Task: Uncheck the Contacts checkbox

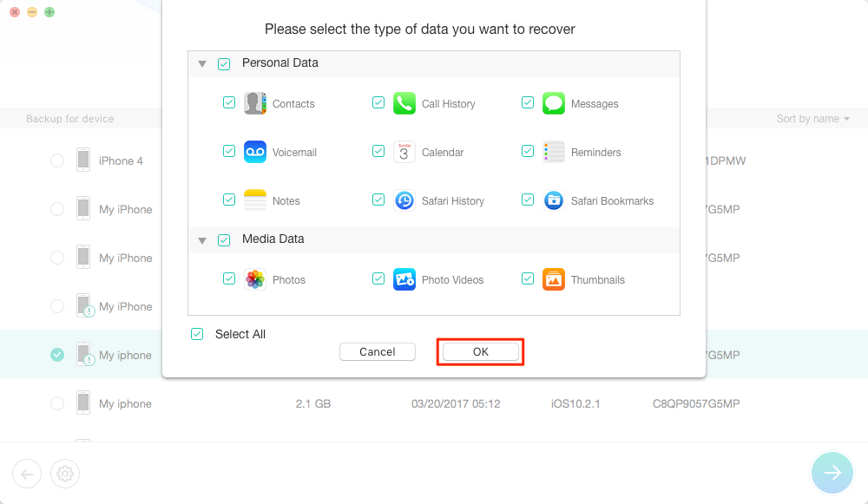Action: tap(229, 102)
